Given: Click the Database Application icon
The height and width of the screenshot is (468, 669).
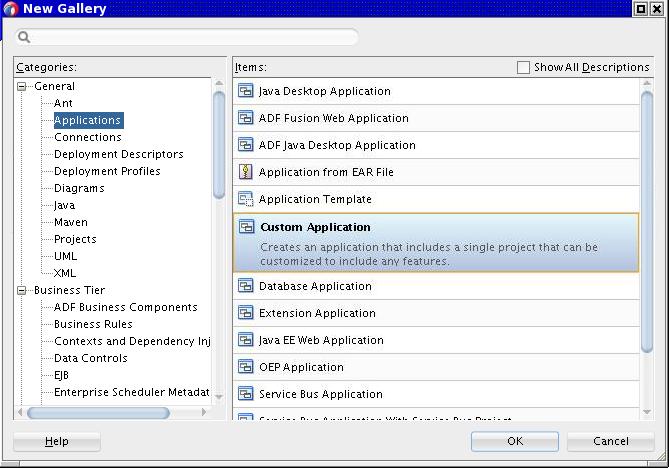Looking at the screenshot, I should 246,286.
